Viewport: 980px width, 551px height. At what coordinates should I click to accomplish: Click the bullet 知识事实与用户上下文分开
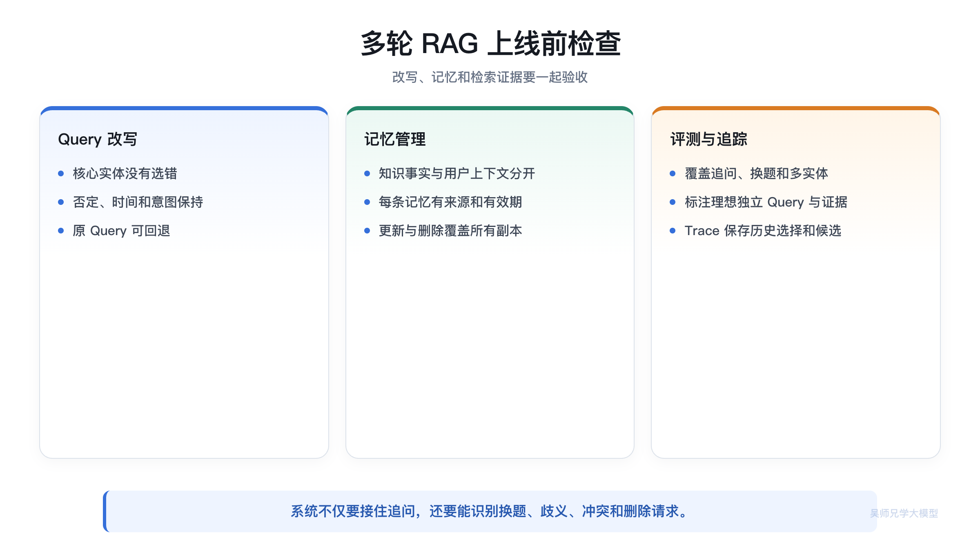click(457, 173)
